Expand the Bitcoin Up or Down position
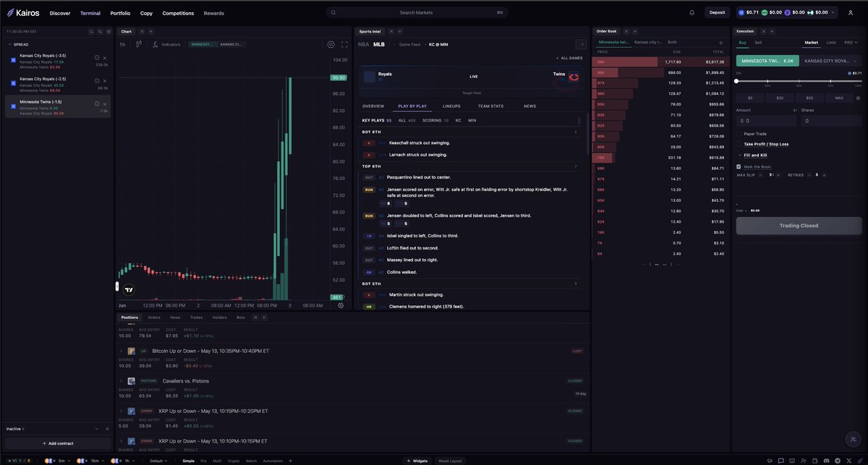Viewport: 868px width, 465px height. [x=121, y=351]
